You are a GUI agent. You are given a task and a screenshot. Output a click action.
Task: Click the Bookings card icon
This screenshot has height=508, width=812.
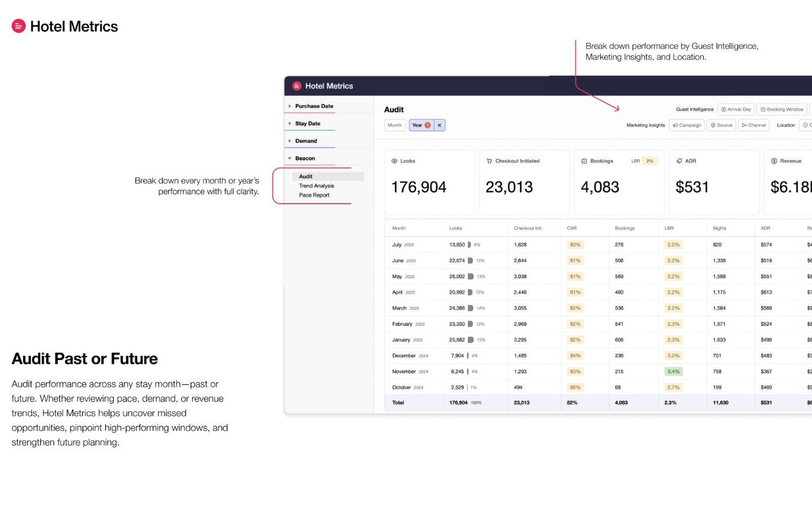(x=584, y=161)
